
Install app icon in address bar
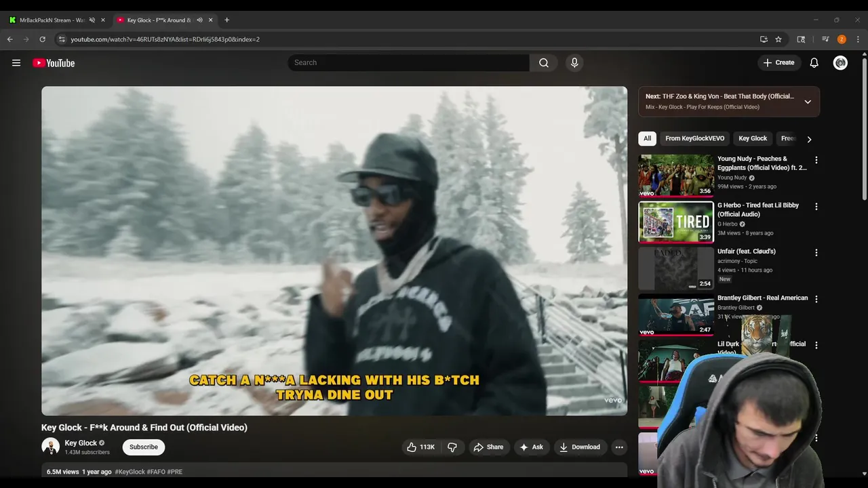tap(764, 39)
